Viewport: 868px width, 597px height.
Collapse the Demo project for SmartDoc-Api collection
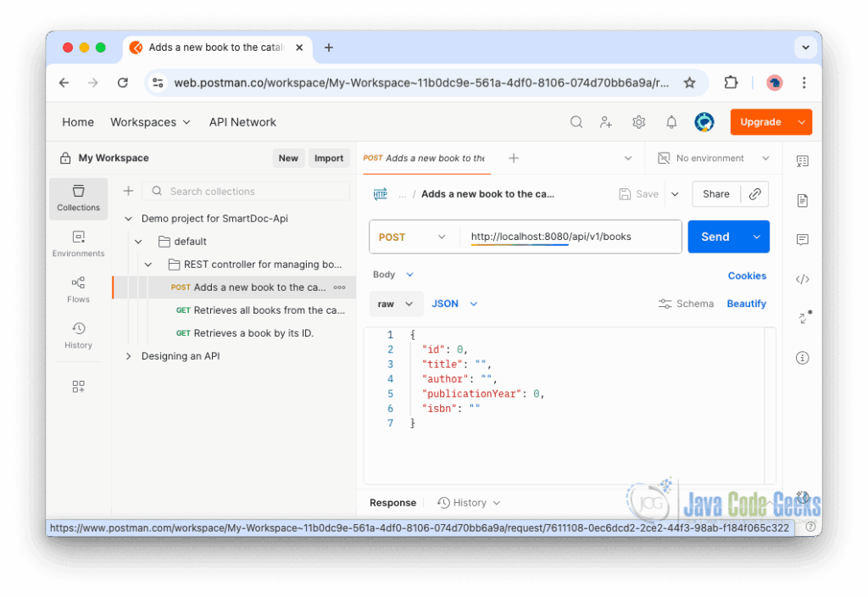click(x=129, y=219)
